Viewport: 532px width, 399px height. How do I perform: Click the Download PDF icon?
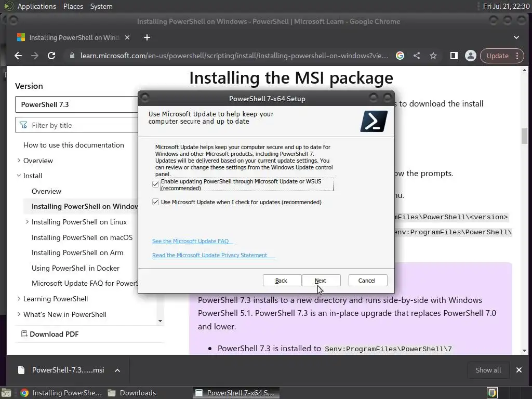[24, 334]
